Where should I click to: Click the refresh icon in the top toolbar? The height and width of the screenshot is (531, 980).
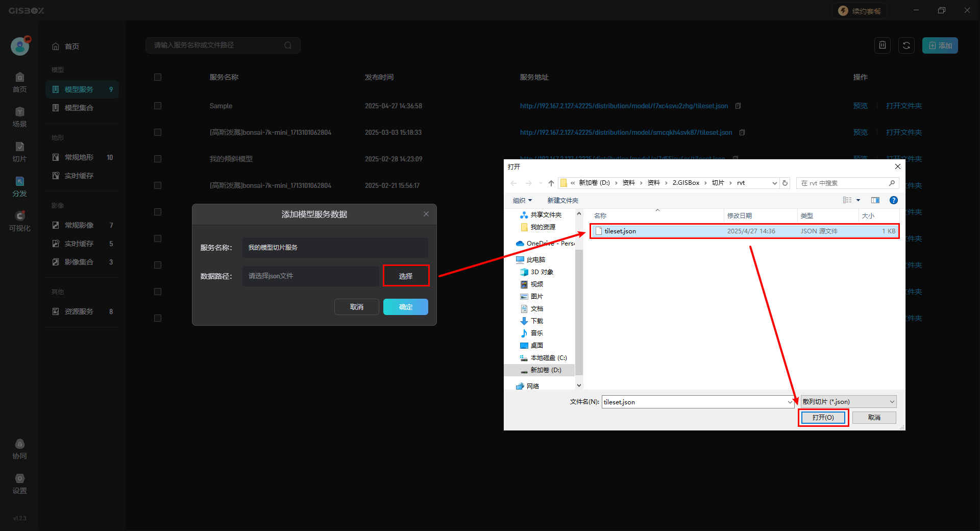pos(906,45)
